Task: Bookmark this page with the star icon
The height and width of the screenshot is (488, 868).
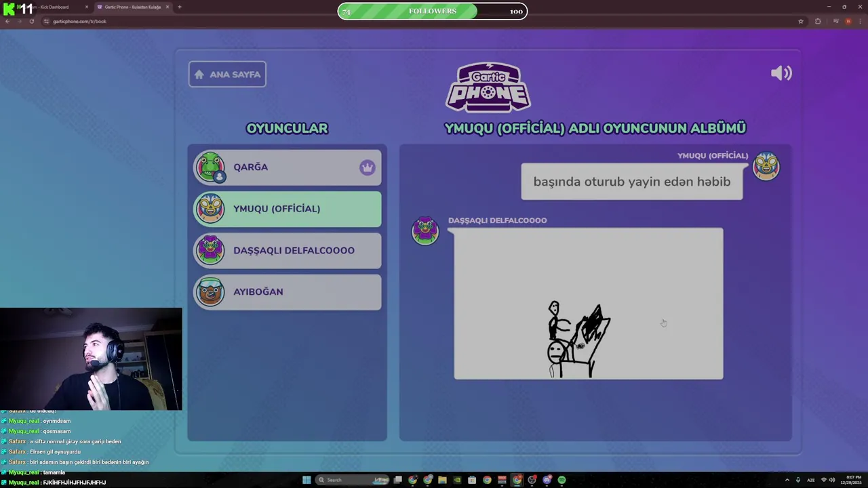Action: 801,21
